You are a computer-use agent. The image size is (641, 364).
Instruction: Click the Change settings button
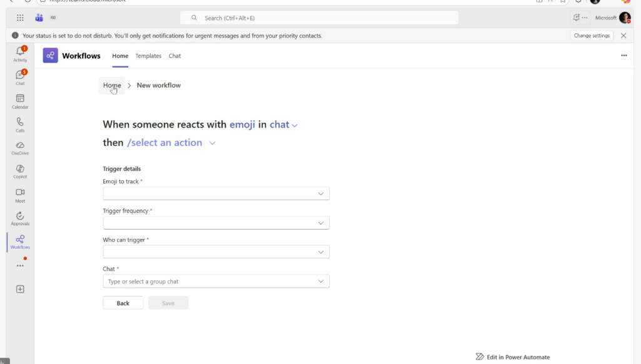592,36
